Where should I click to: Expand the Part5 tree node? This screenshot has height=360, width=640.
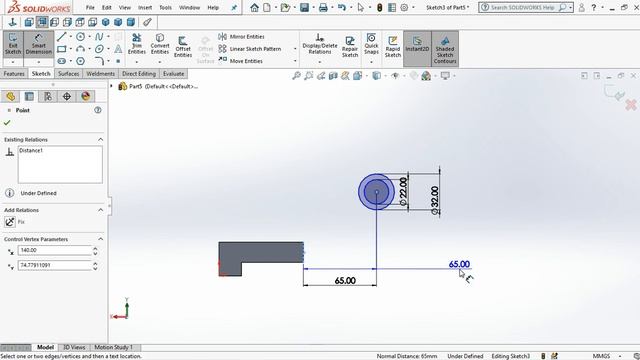[x=111, y=86]
